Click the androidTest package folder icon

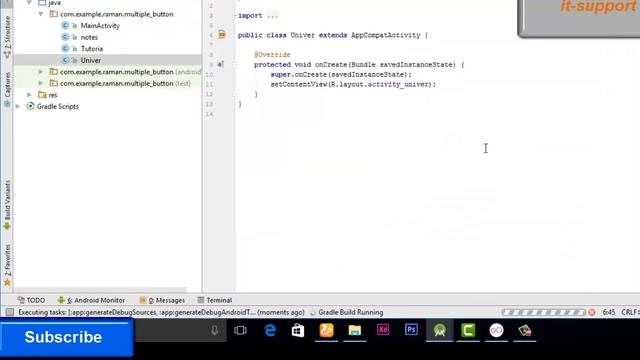point(53,71)
